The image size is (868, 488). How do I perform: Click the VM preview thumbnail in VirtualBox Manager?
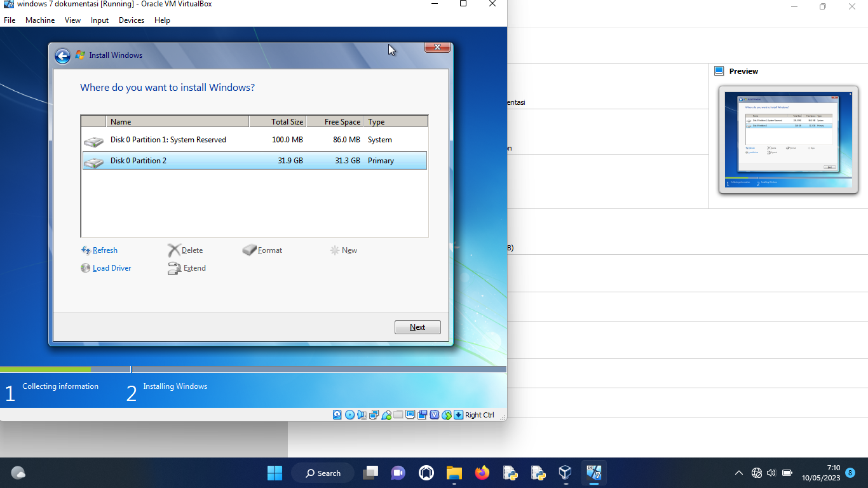(788, 140)
